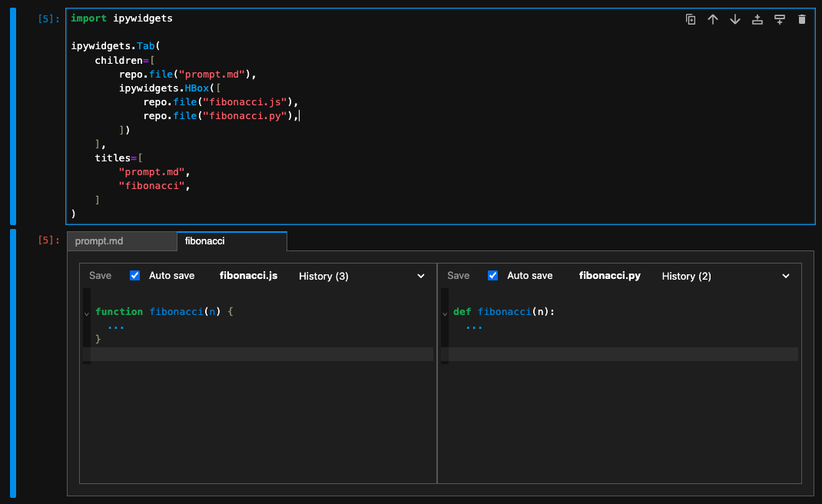The height and width of the screenshot is (504, 822).
Task: Click Save in the fibonacci.js editor
Action: click(100, 275)
